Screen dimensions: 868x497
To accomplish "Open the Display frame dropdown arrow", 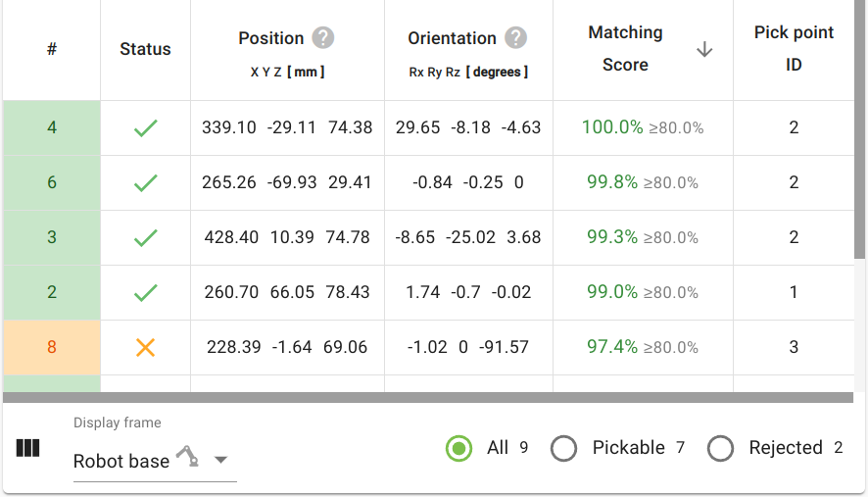I will point(220,460).
